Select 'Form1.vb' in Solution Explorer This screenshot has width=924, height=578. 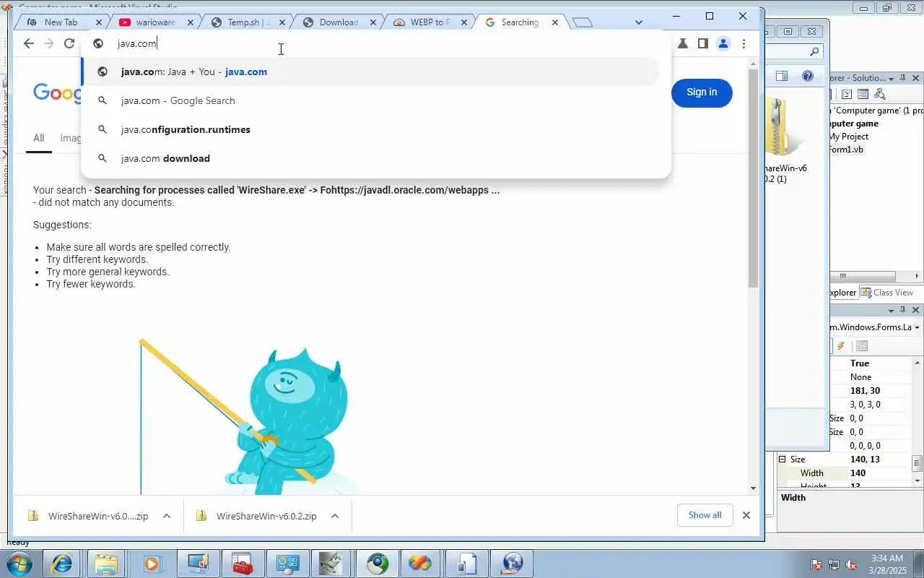coord(846,150)
